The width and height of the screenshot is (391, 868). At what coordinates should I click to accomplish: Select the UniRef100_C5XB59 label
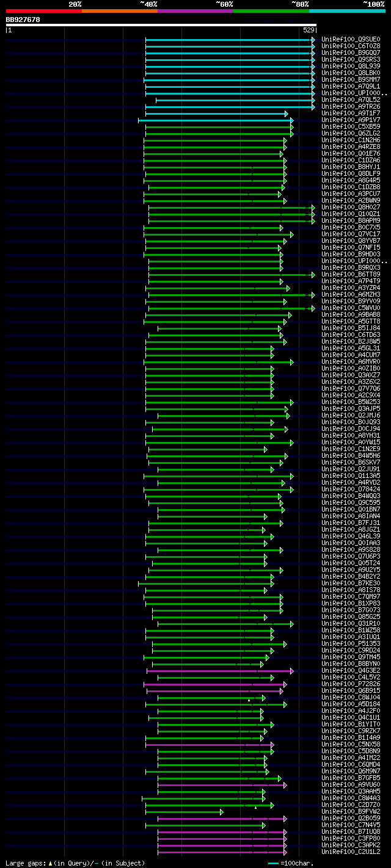tap(351, 127)
